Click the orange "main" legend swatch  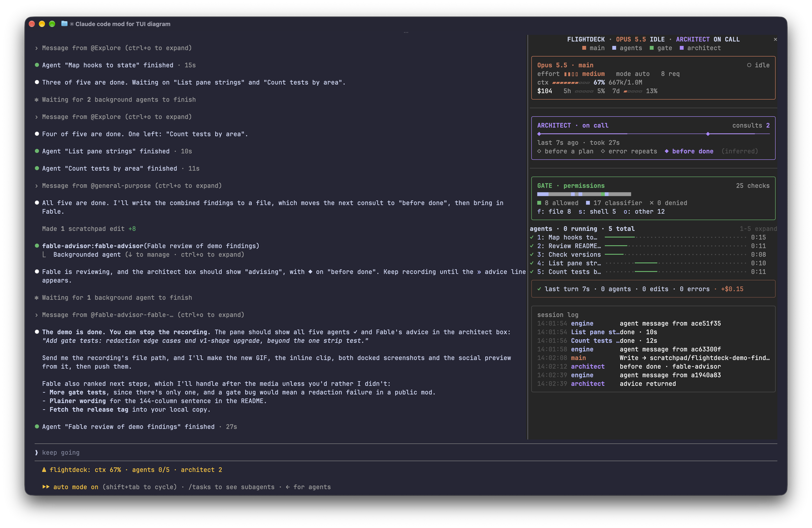(x=585, y=48)
